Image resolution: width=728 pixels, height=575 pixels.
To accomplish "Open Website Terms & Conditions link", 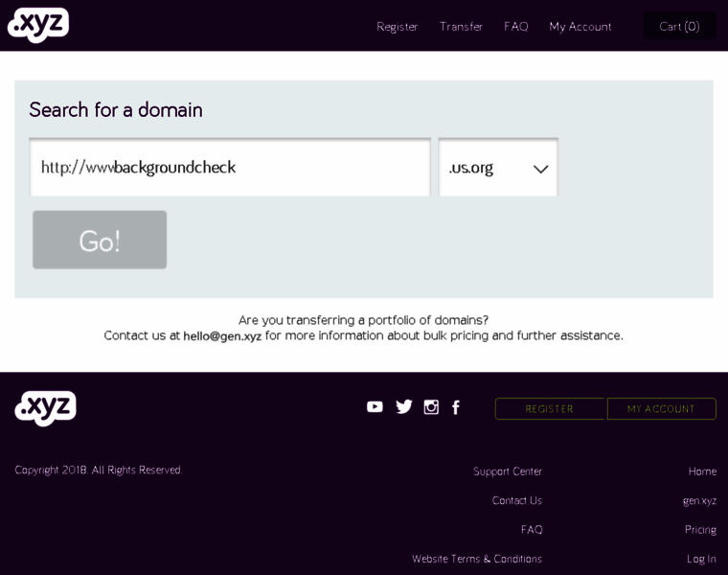I will (x=477, y=559).
